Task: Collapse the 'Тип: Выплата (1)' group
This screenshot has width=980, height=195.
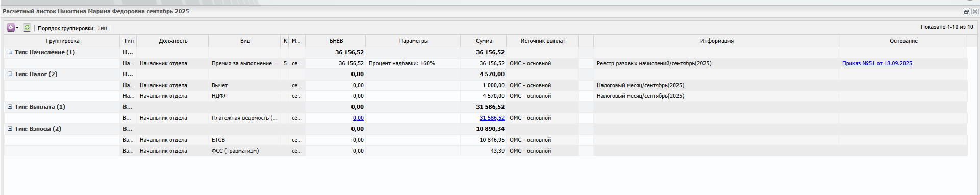Action: (x=10, y=107)
